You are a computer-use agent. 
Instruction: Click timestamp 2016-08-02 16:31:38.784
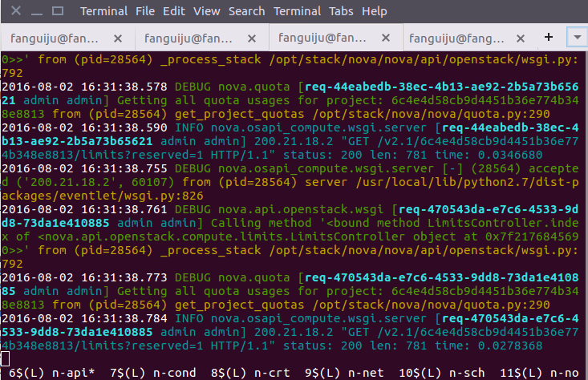[84, 318]
